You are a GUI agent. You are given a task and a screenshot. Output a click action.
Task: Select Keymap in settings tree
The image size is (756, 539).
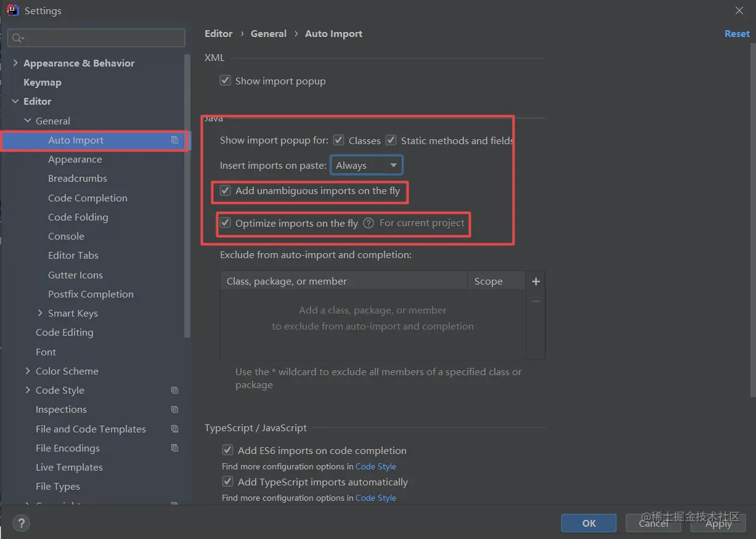[43, 83]
